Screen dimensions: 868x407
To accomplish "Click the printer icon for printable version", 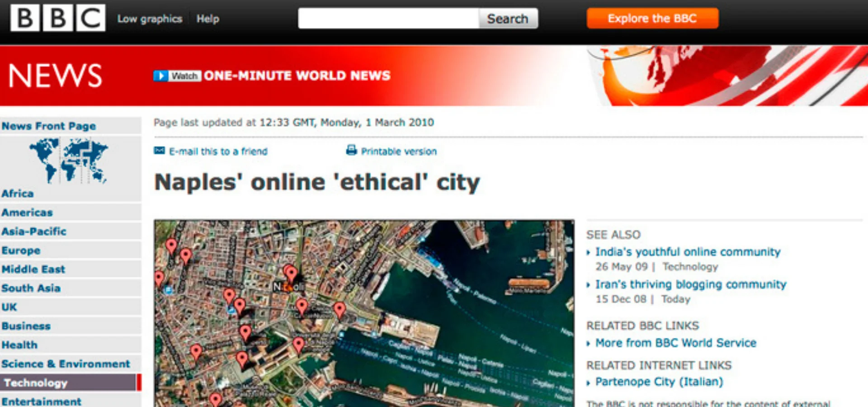I will click(x=351, y=150).
